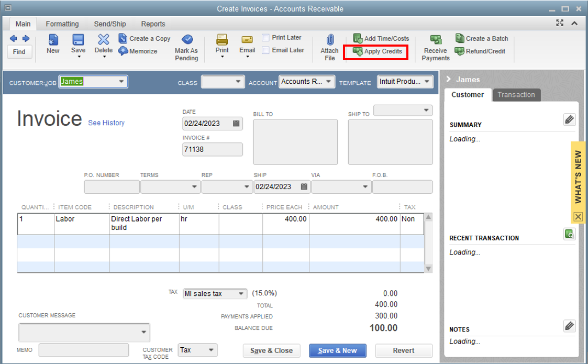Click inside the Memo field

[x=84, y=350]
